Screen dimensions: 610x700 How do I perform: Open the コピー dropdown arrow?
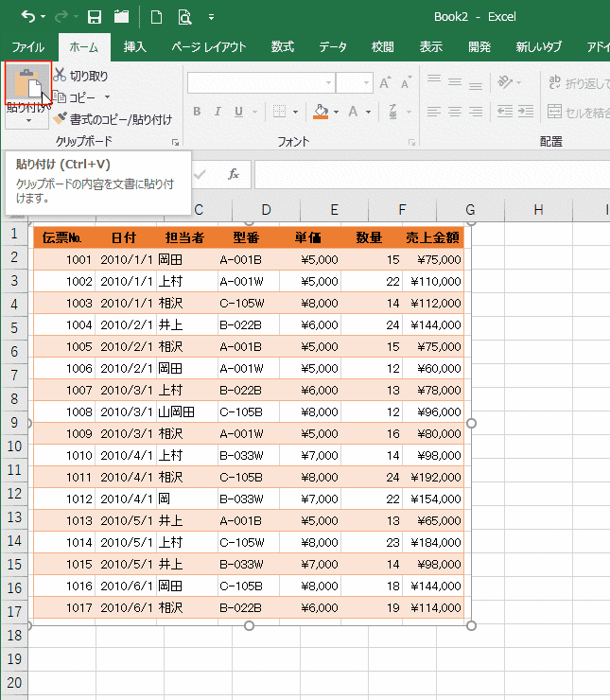[x=107, y=96]
